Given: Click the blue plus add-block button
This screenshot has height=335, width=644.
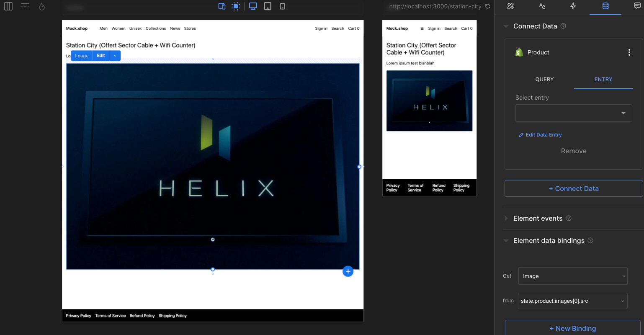Looking at the screenshot, I should tap(348, 271).
